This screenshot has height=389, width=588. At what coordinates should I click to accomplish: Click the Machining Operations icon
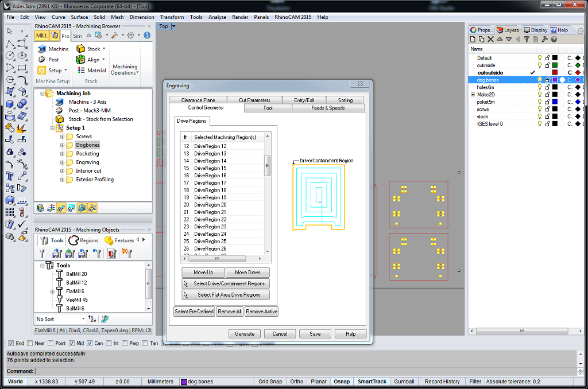click(125, 69)
